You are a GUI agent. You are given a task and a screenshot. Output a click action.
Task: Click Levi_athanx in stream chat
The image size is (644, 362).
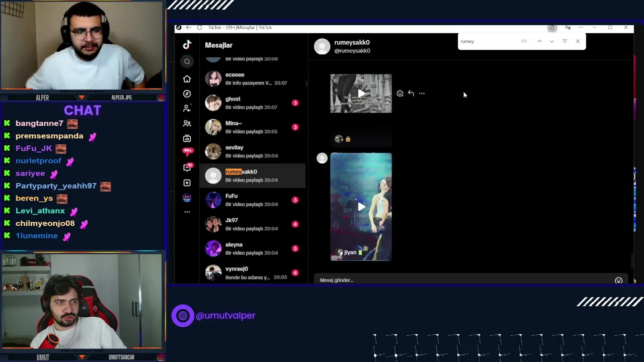coord(40,211)
